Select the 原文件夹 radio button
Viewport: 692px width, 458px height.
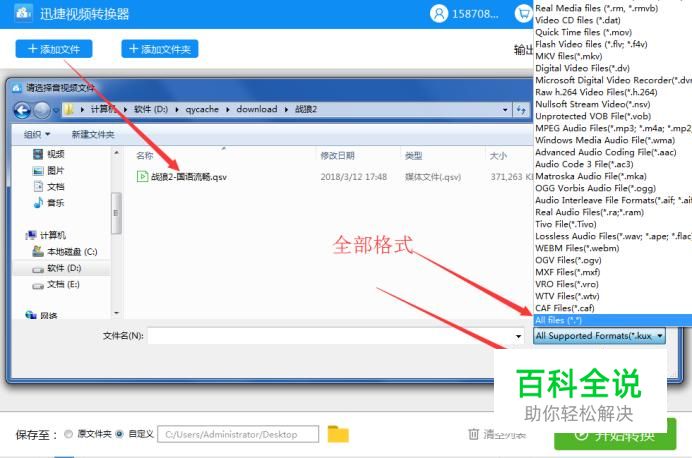[x=68, y=434]
